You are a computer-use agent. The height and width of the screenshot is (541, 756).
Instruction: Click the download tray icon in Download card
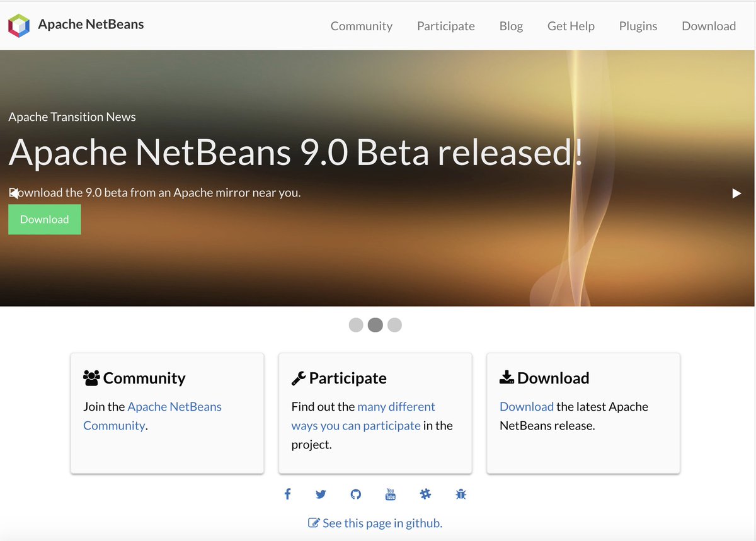tap(507, 377)
